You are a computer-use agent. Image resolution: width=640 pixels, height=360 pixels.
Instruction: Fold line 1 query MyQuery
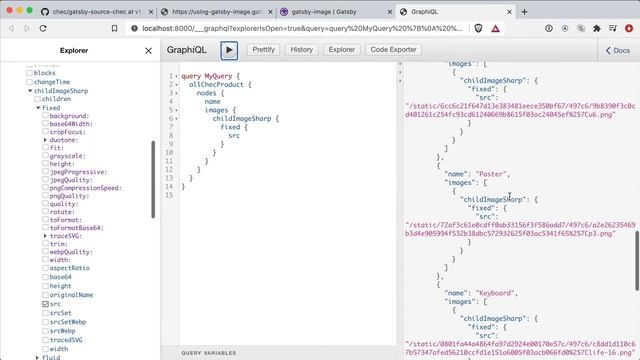pyautogui.click(x=176, y=76)
